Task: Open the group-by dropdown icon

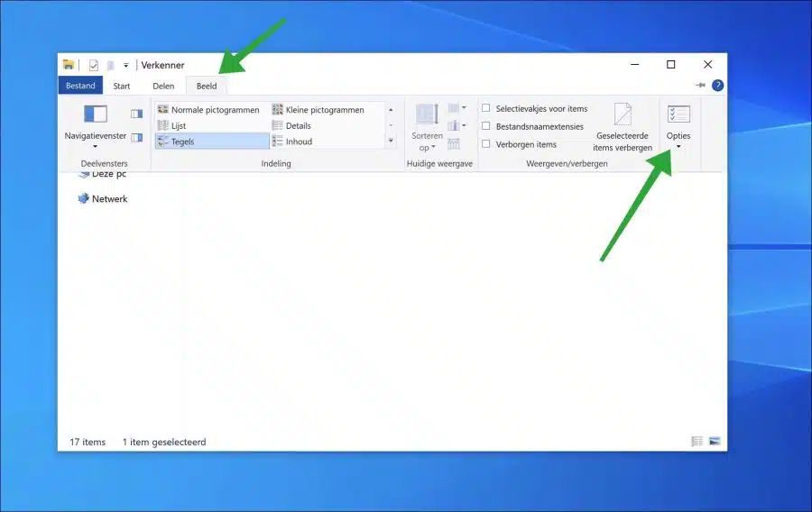Action: click(457, 108)
